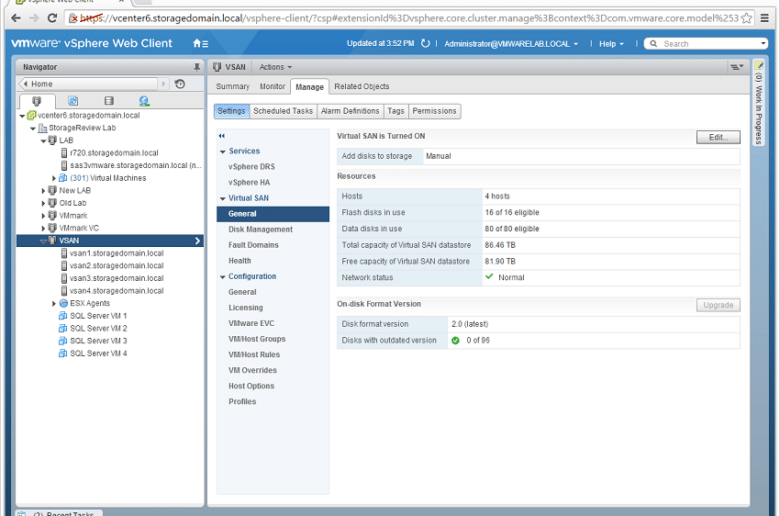Switch to VMs and Templates inventory tab
Image resolution: width=780 pixels, height=516 pixels.
[73, 101]
